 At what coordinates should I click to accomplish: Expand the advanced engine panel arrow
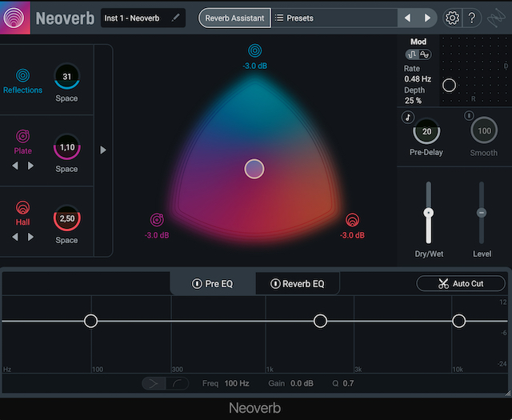point(103,150)
